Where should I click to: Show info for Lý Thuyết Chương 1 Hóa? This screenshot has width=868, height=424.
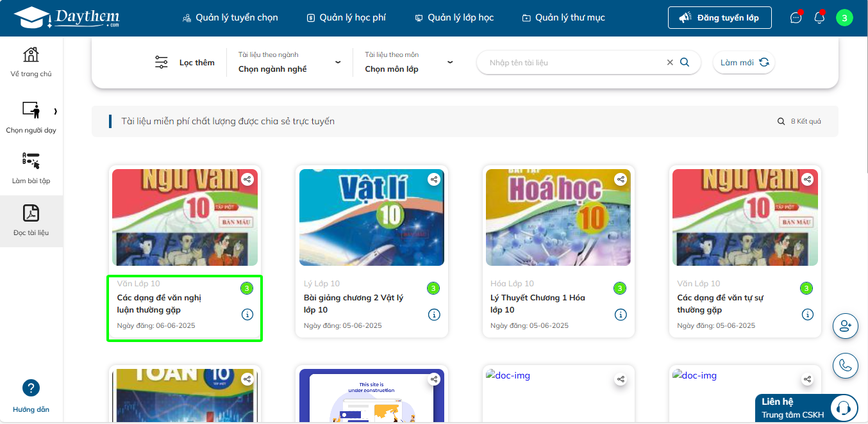[x=621, y=314]
